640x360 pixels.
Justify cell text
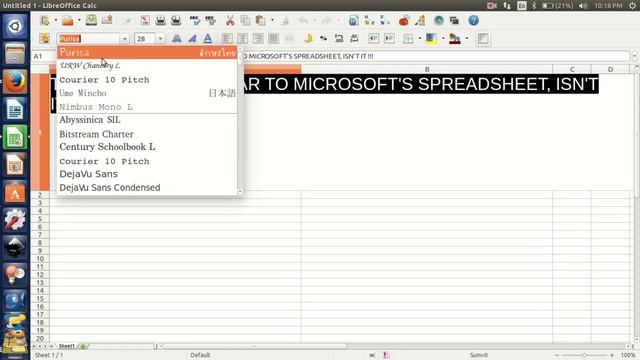pyautogui.click(x=273, y=39)
